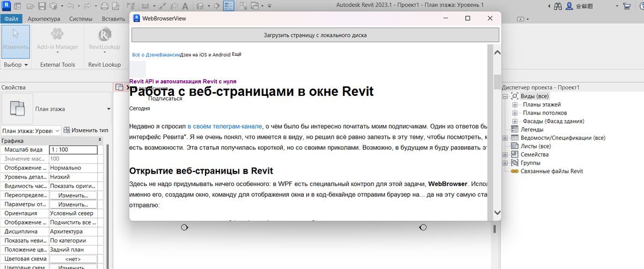Switch to the Системы ribbon tab
Viewport: 644px width, 269px height.
tap(81, 19)
